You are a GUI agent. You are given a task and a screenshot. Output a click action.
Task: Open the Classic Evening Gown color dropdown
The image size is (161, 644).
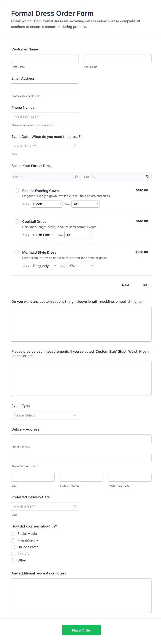pyautogui.click(x=46, y=204)
